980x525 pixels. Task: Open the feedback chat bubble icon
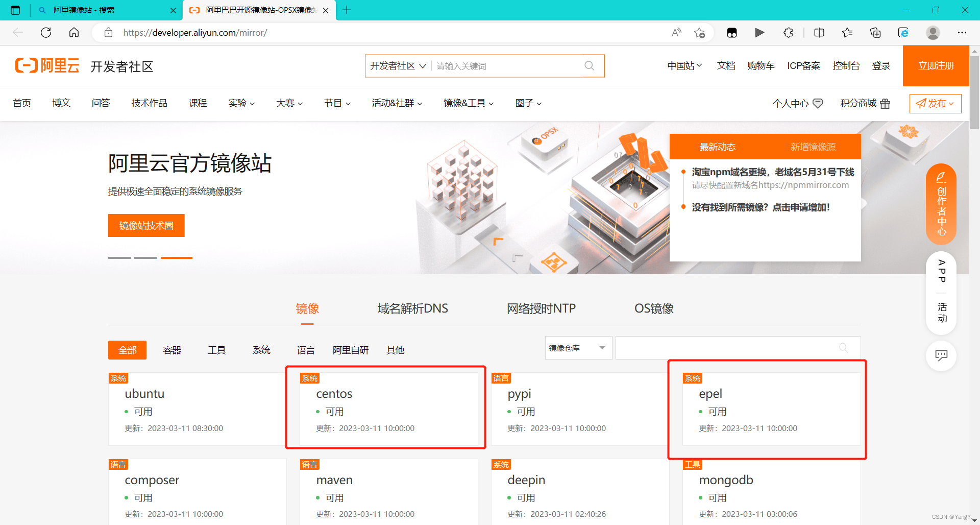click(x=941, y=355)
